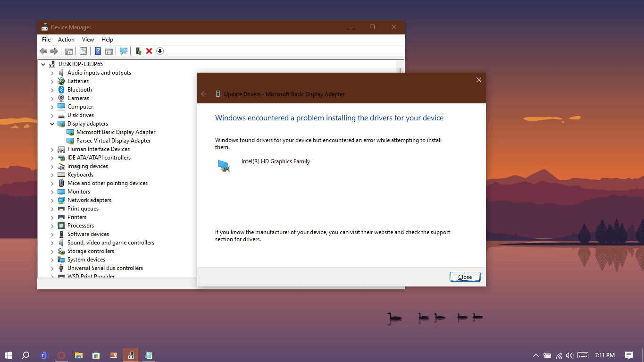The image size is (644, 362).
Task: Expand the Network adapters category
Action: pyautogui.click(x=52, y=200)
